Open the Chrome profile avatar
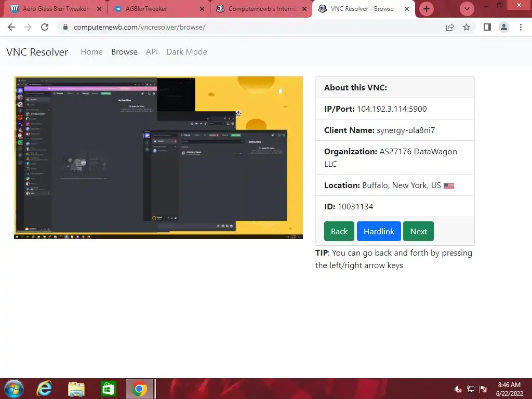The width and height of the screenshot is (532, 399). tap(504, 27)
